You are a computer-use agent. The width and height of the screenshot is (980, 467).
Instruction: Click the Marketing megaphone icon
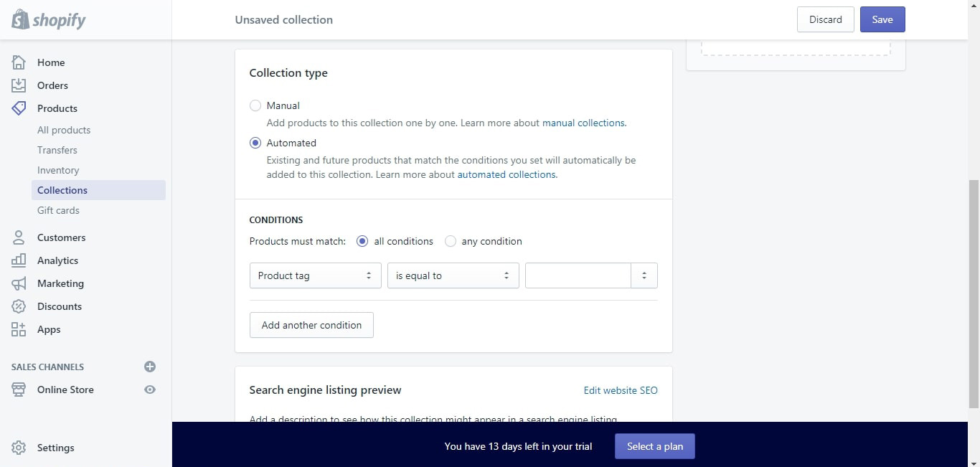click(19, 283)
